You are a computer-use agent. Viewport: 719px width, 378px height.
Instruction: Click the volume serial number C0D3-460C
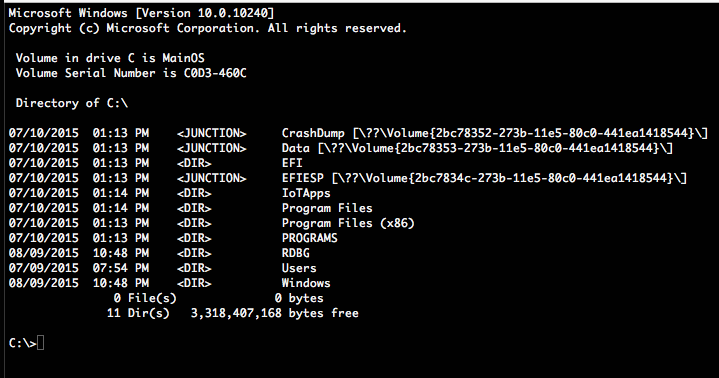coord(215,73)
